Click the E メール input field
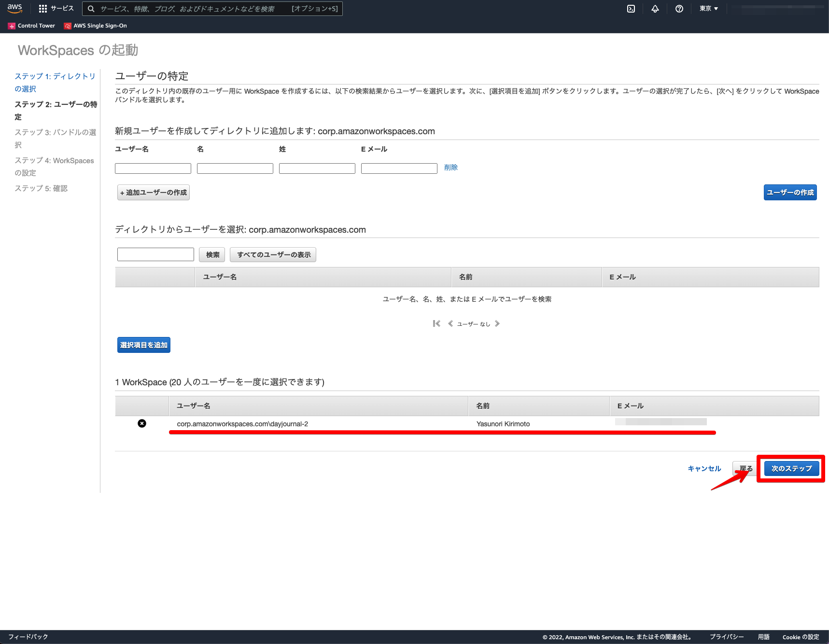829x644 pixels. tap(399, 168)
